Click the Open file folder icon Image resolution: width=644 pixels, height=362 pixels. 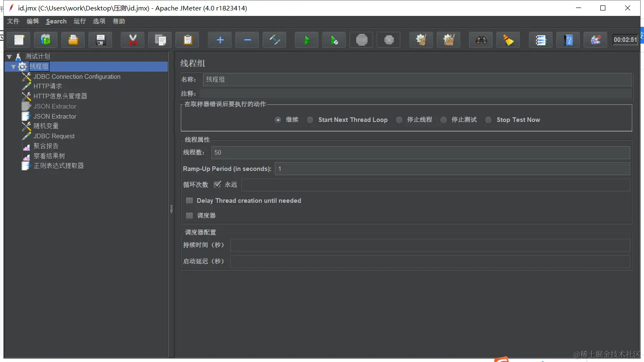[73, 40]
